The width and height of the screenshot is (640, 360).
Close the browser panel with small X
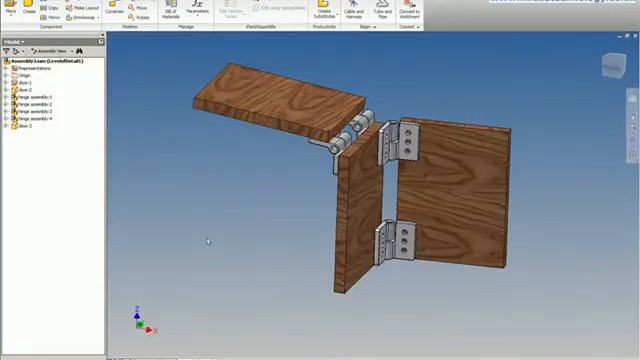(x=102, y=35)
